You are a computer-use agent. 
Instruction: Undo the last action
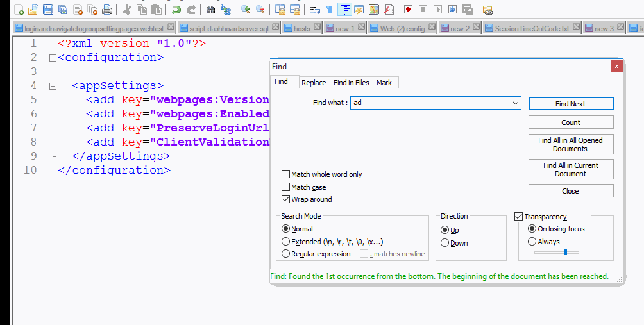coord(176,10)
